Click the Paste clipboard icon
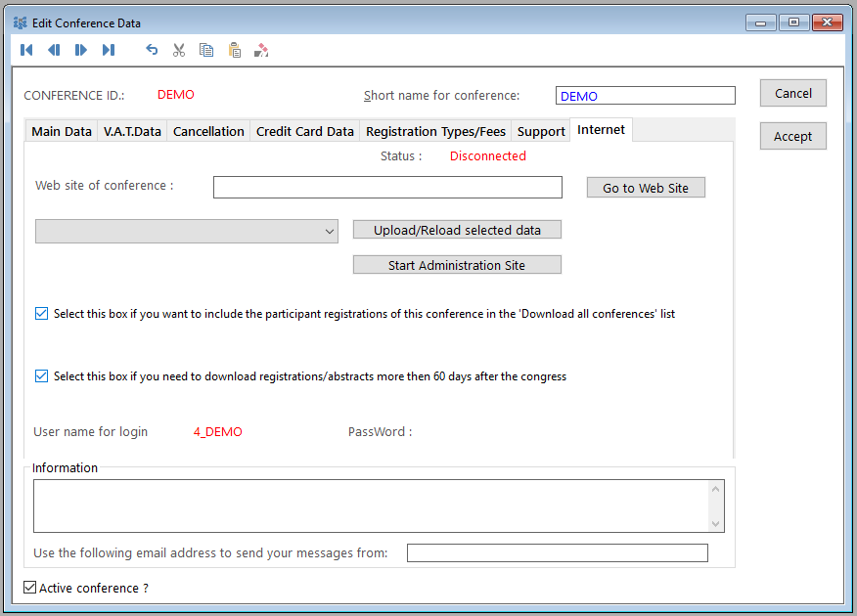857x616 pixels. (x=234, y=50)
